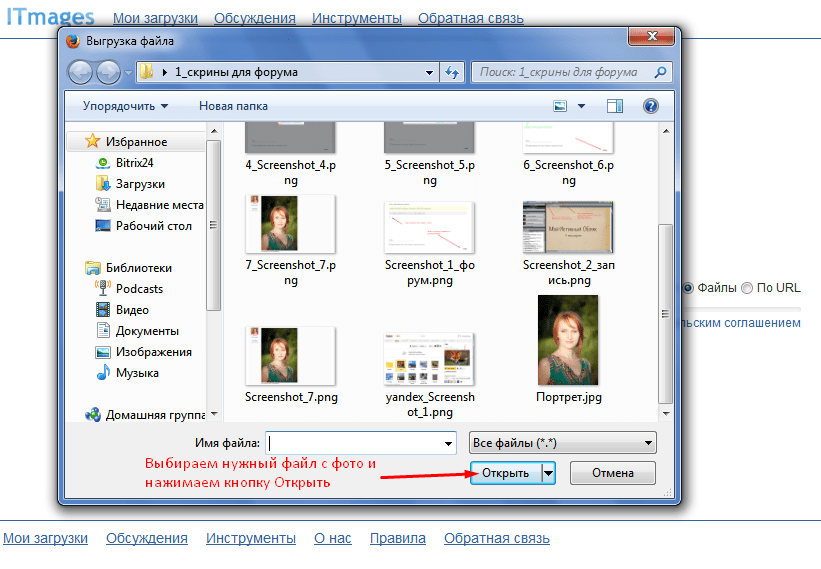
Task: Expand the address bar path dropdown
Action: [x=429, y=72]
